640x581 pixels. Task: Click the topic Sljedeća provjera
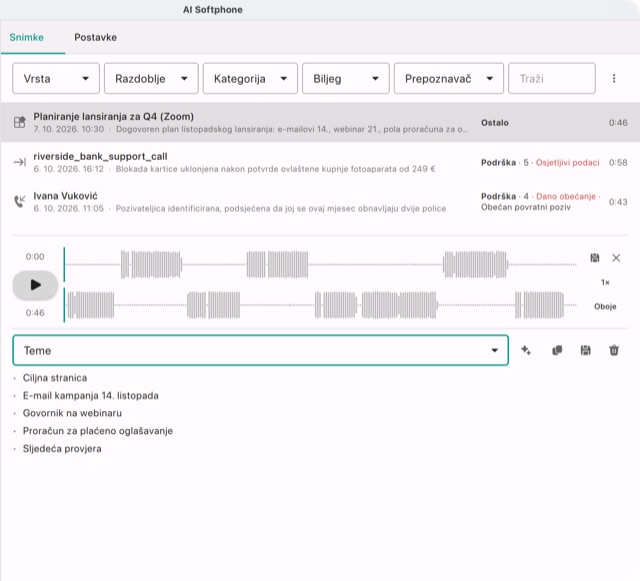62,449
